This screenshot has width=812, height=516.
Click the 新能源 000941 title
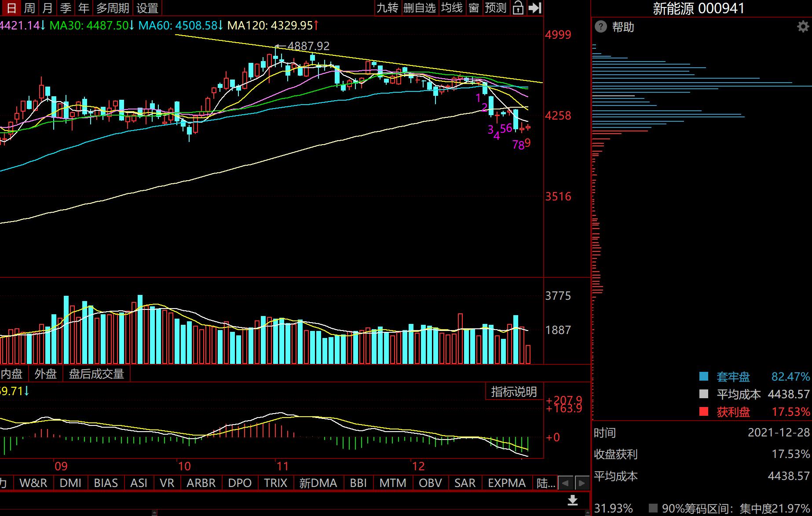pos(699,8)
